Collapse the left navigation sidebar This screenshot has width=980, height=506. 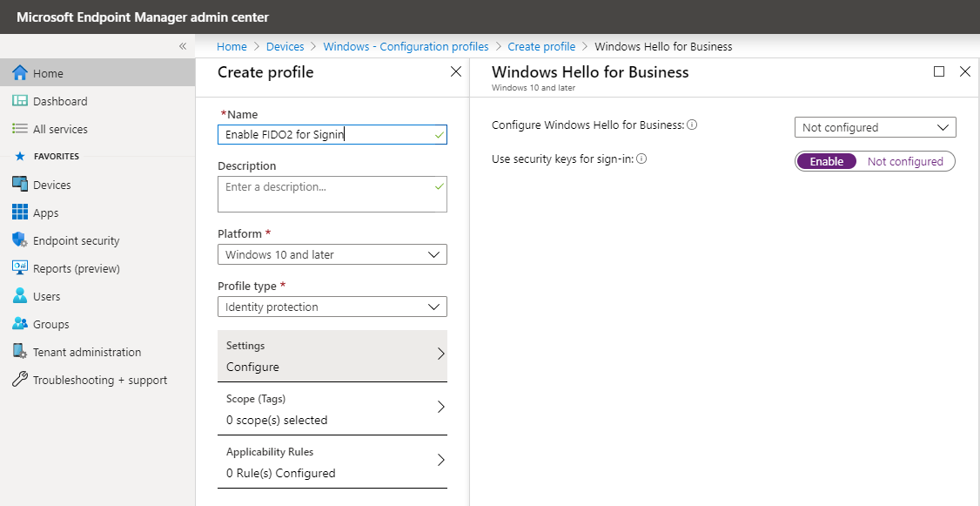click(x=183, y=46)
